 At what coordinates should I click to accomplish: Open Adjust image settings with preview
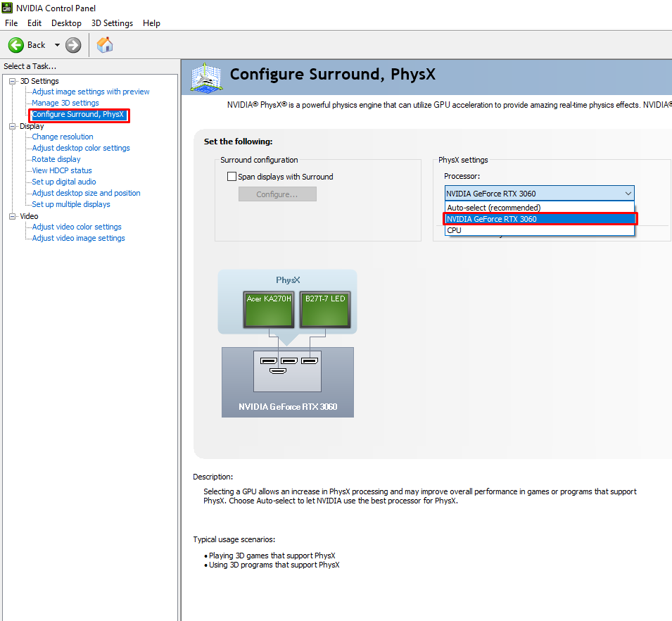coord(91,92)
